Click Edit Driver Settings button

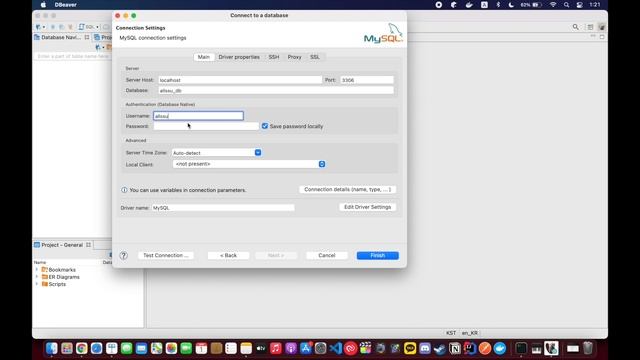pos(367,207)
